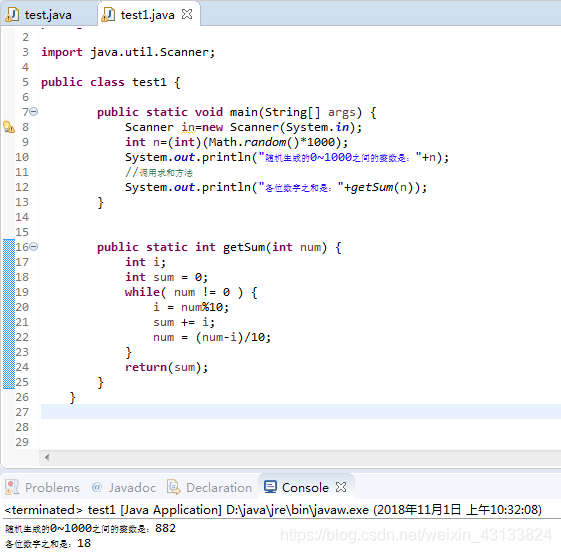Select the test1.java editor tab

[x=147, y=15]
